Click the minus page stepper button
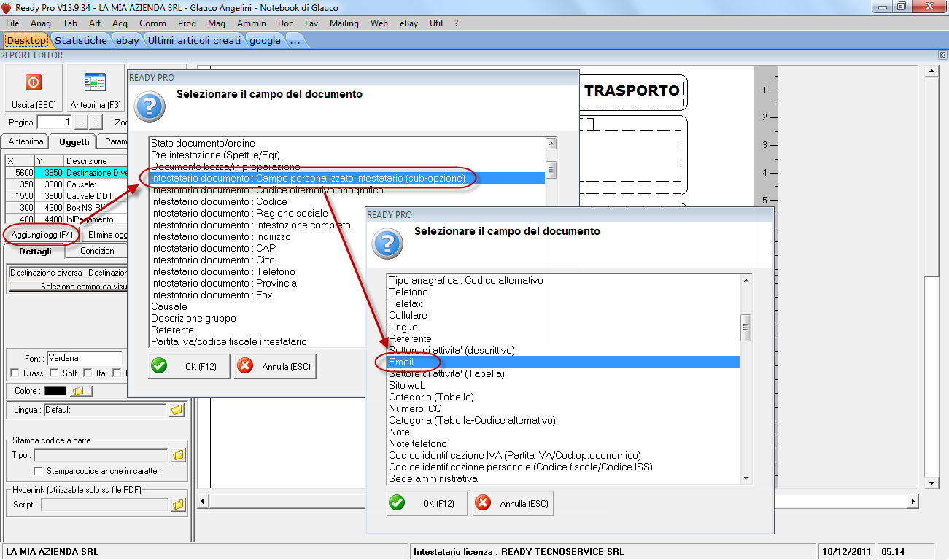 (81, 122)
